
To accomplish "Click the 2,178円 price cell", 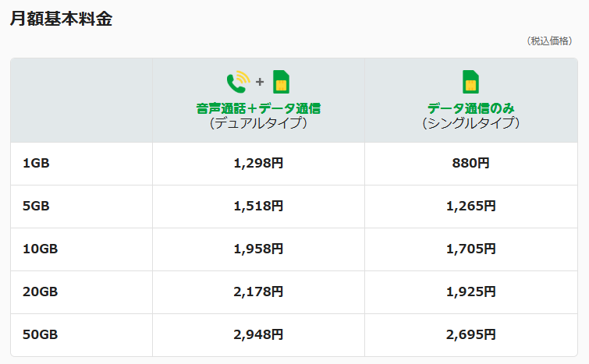I will (x=258, y=292).
